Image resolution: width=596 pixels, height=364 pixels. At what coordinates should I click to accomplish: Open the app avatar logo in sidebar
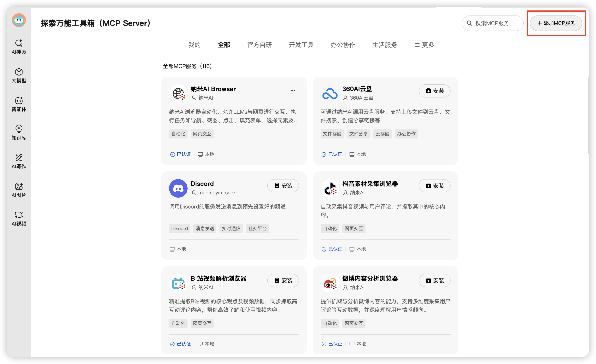coord(19,20)
